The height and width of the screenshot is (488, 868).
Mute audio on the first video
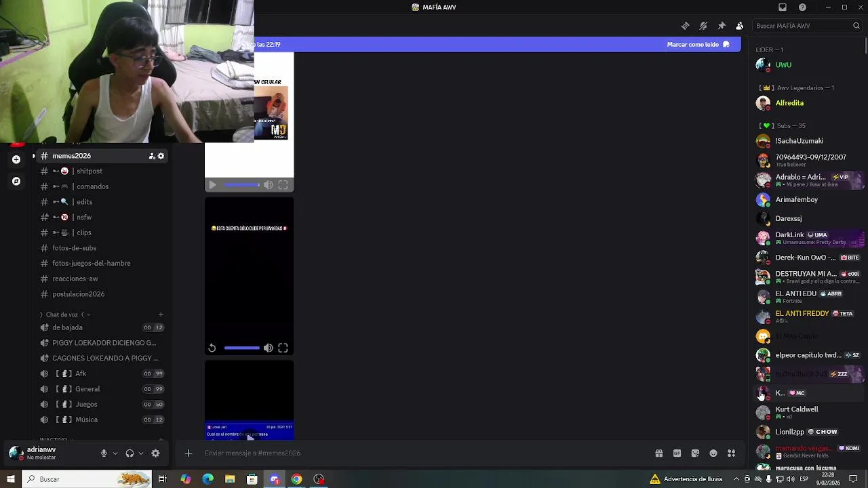pyautogui.click(x=269, y=185)
